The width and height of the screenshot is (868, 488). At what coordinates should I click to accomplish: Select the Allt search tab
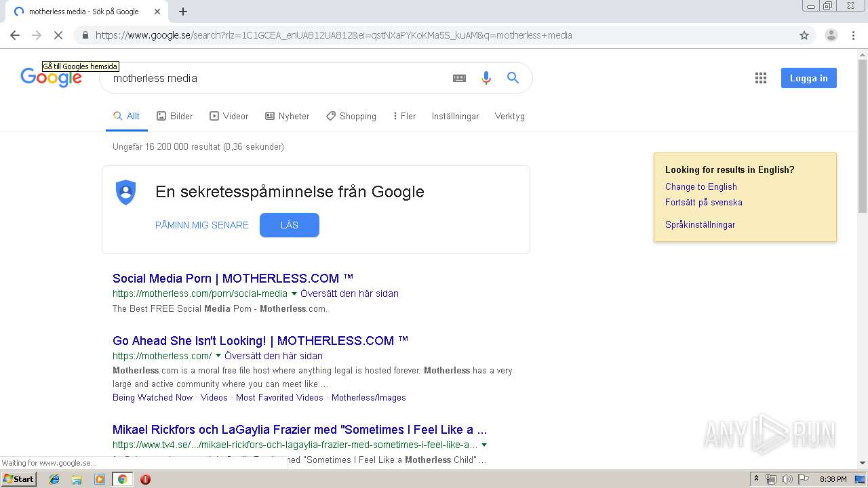[x=127, y=116]
